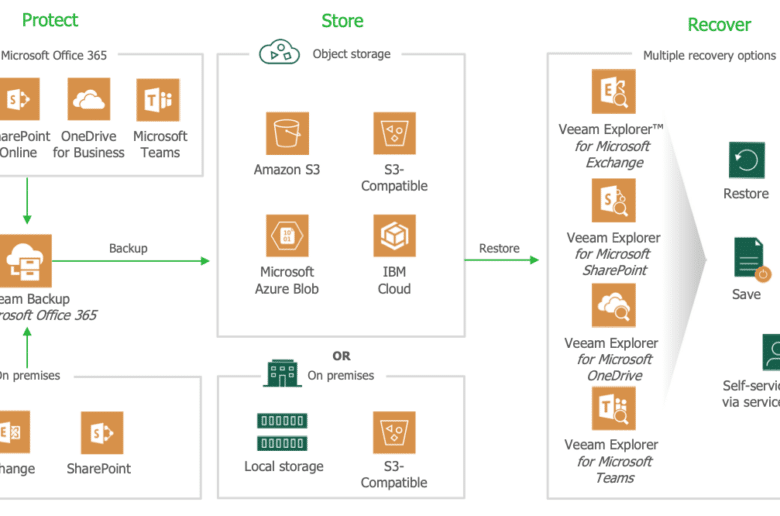
Task: Click the Store heading
Action: [x=342, y=21]
